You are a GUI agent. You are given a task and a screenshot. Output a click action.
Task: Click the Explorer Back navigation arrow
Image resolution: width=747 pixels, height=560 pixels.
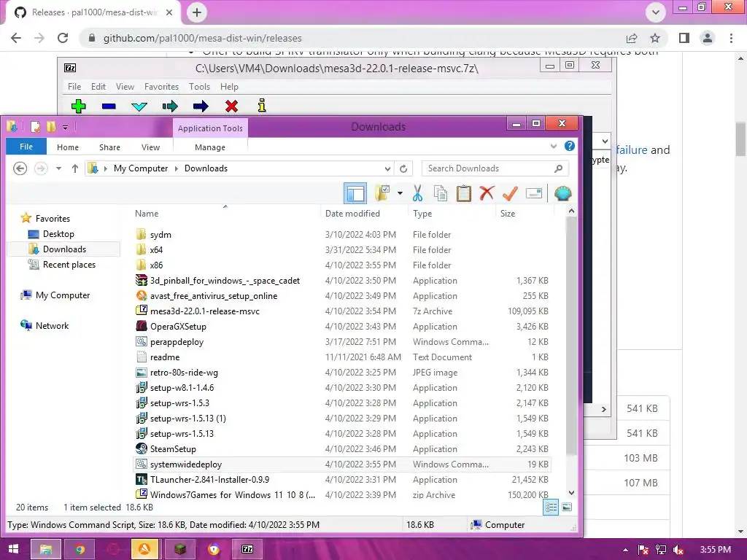pos(20,168)
